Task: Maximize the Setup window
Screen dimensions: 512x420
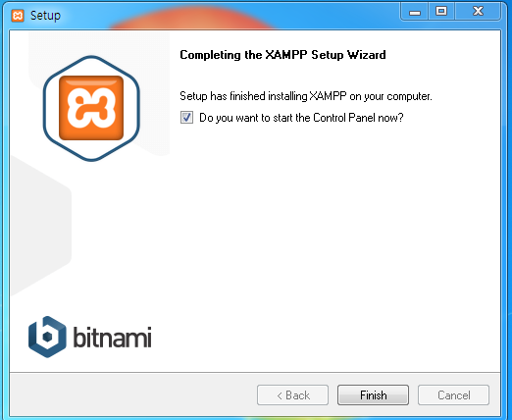Action: click(441, 12)
